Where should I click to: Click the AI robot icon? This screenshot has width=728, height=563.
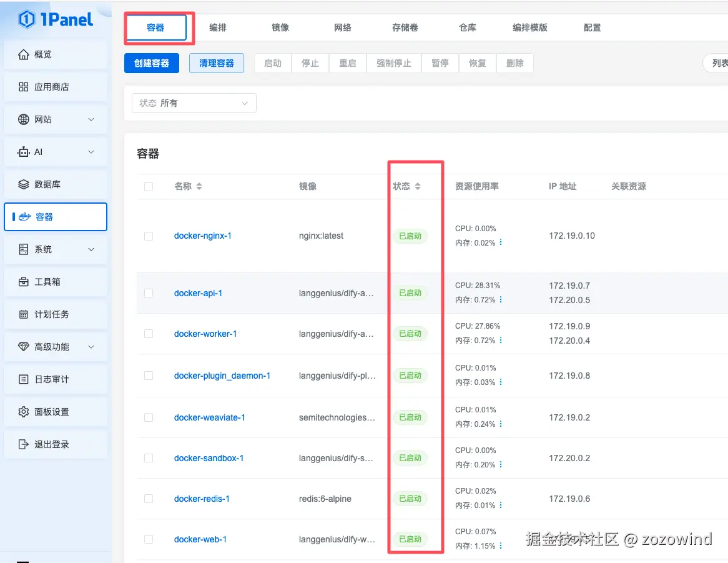23,152
